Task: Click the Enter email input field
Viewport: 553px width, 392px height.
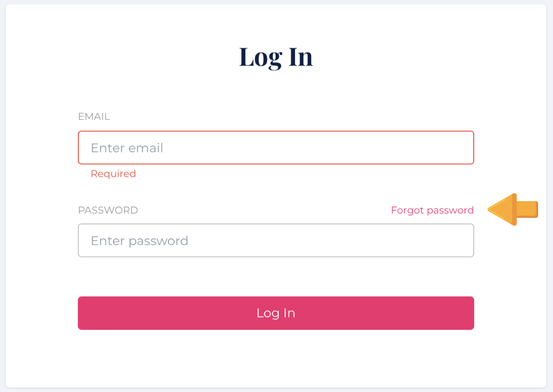Action: tap(276, 148)
